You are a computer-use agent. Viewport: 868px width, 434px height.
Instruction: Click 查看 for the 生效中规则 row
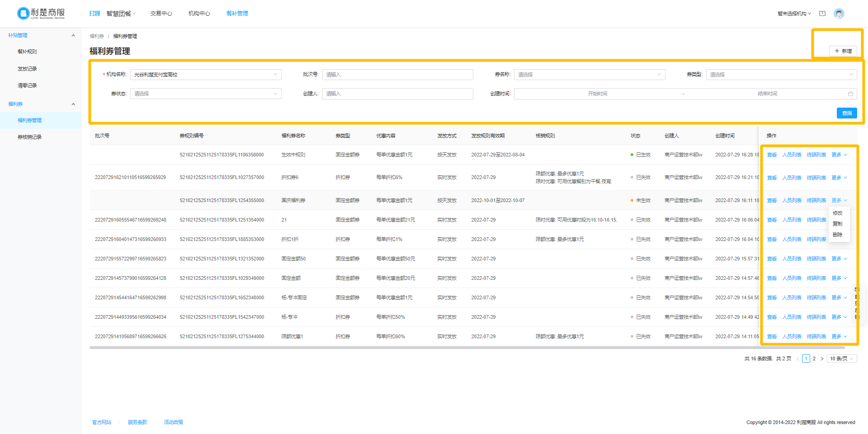(x=772, y=155)
